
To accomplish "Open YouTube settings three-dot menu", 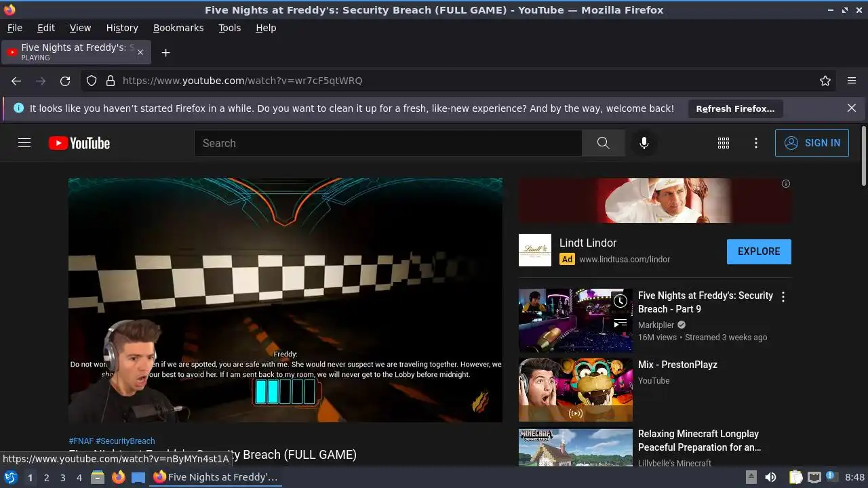I will click(x=756, y=143).
